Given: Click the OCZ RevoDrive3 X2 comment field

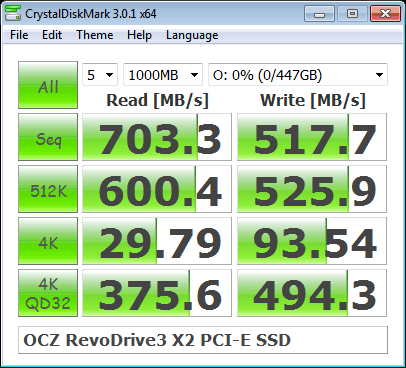Looking at the screenshot, I should tap(203, 340).
